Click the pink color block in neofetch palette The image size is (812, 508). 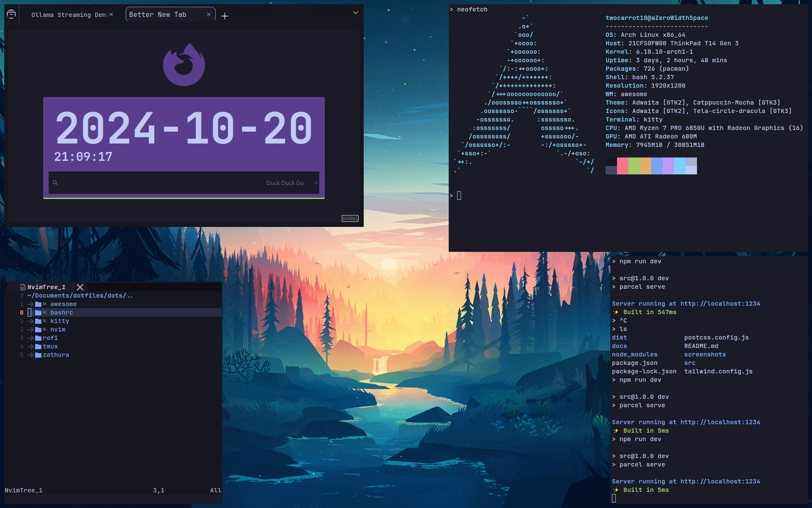pyautogui.click(x=623, y=166)
